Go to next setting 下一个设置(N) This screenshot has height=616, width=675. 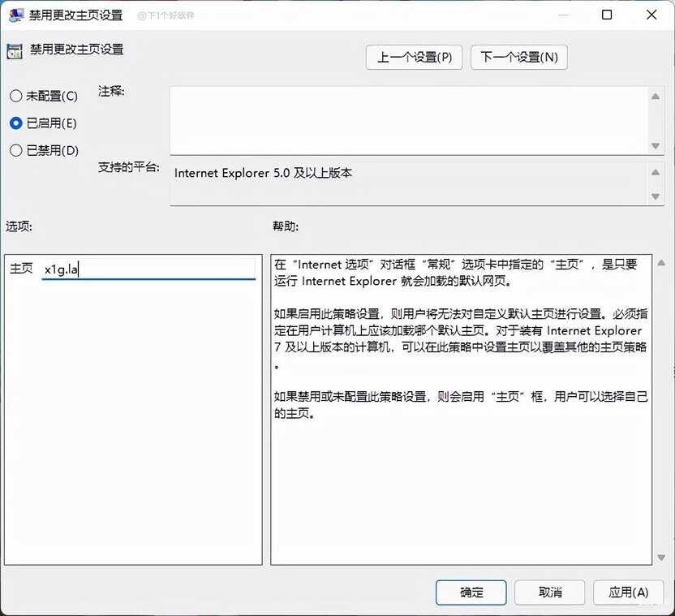point(519,58)
